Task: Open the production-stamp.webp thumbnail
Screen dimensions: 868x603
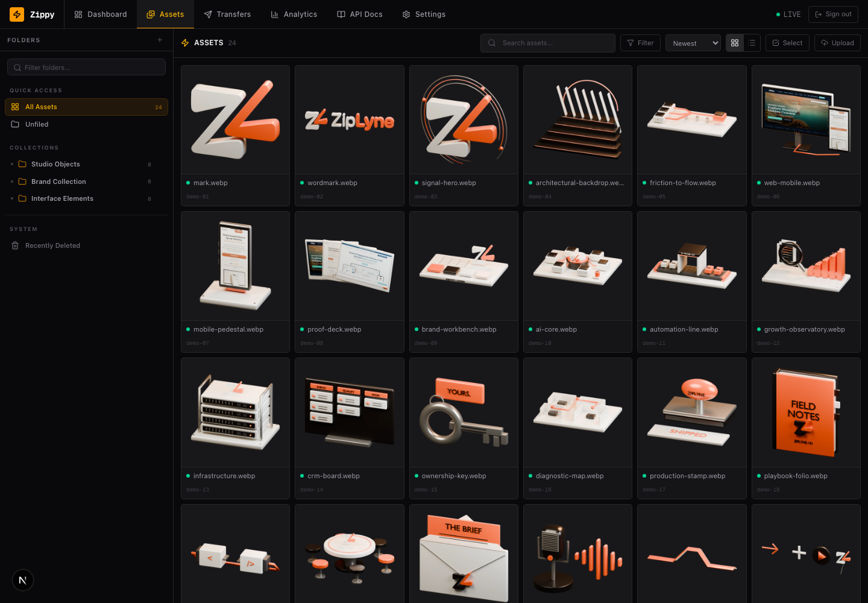Action: pyautogui.click(x=692, y=412)
